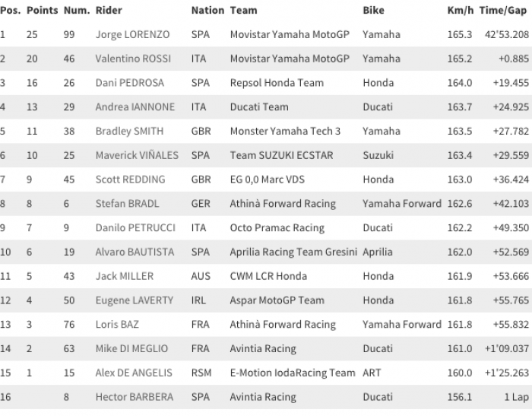This screenshot has width=532, height=416.
Task: Open rider Valentino ROSSI
Action: (133, 59)
